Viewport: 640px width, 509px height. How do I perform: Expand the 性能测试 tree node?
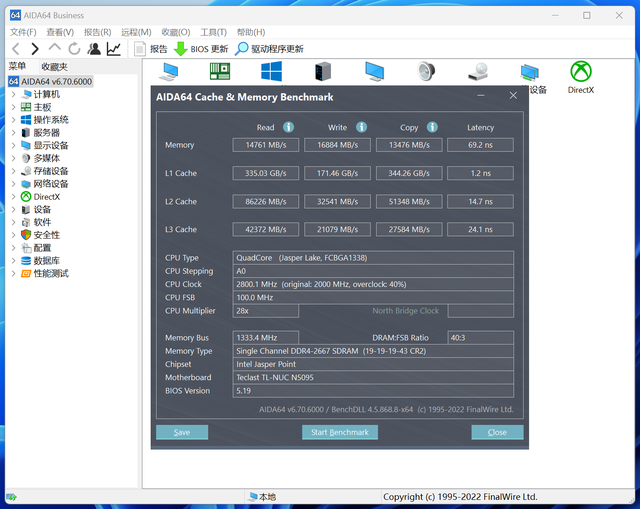point(13,273)
